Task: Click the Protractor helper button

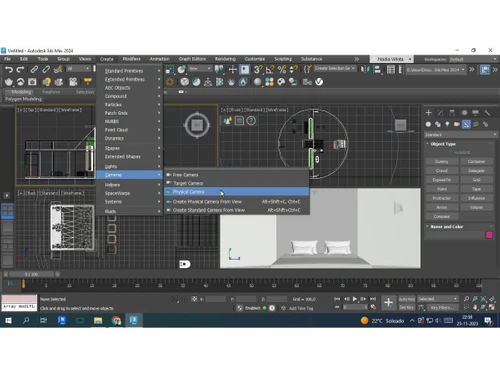Action: (x=442, y=198)
